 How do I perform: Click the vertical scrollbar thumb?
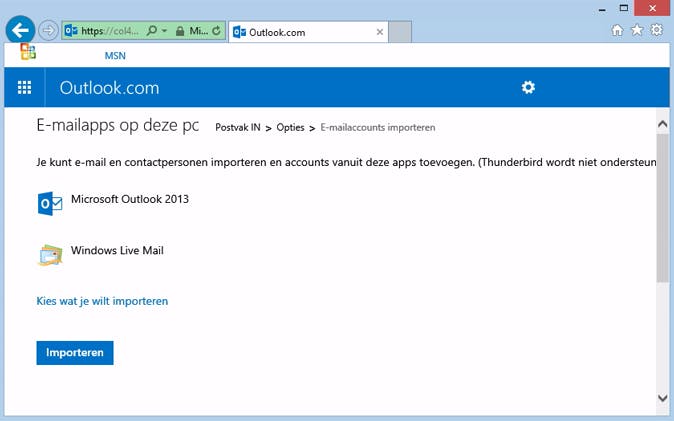[662, 208]
